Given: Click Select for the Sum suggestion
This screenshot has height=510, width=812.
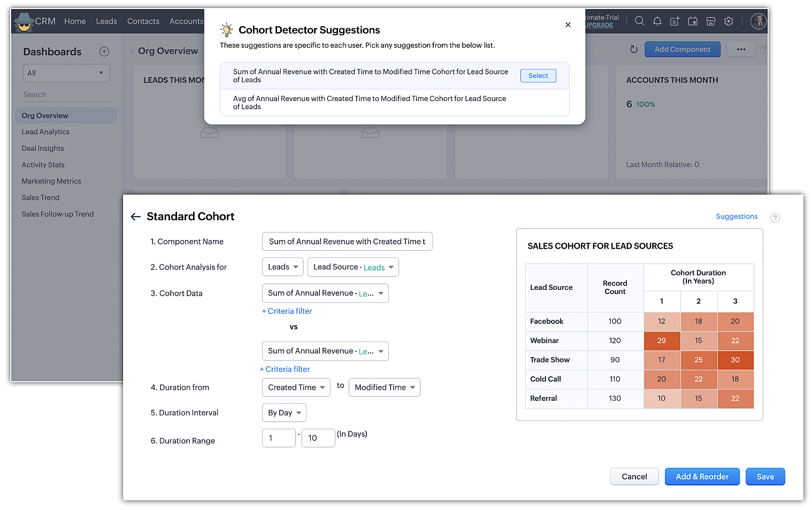Looking at the screenshot, I should pyautogui.click(x=538, y=76).
